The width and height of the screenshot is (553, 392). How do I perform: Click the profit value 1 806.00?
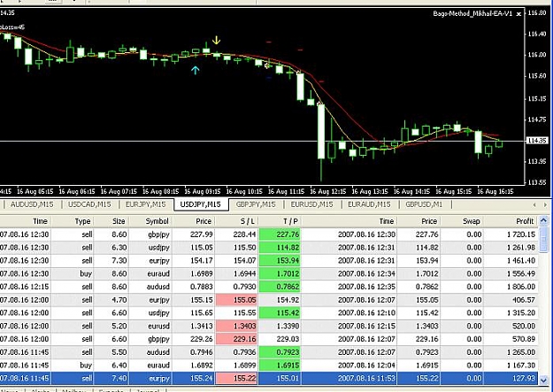(x=521, y=287)
